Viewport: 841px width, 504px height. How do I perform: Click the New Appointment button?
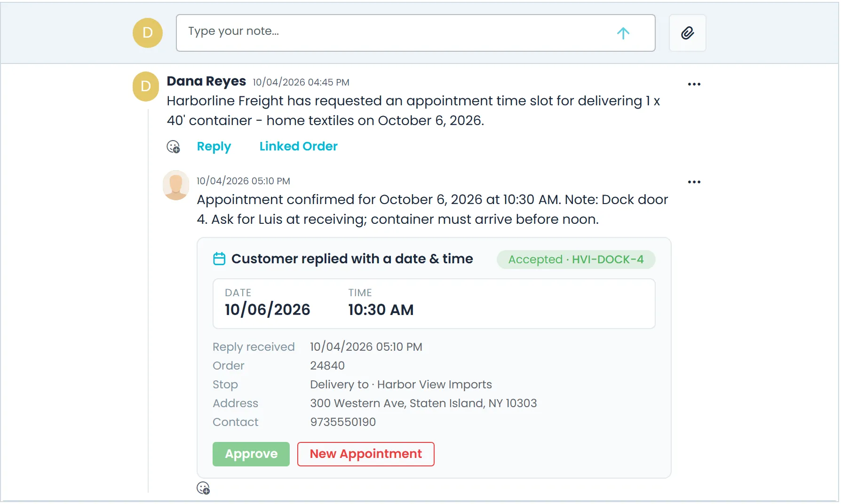365,454
